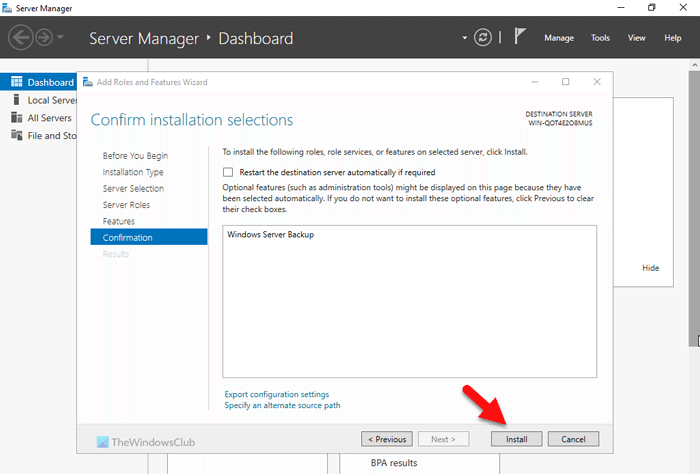
Task: Select Dashboard in the left pane
Action: (38, 82)
